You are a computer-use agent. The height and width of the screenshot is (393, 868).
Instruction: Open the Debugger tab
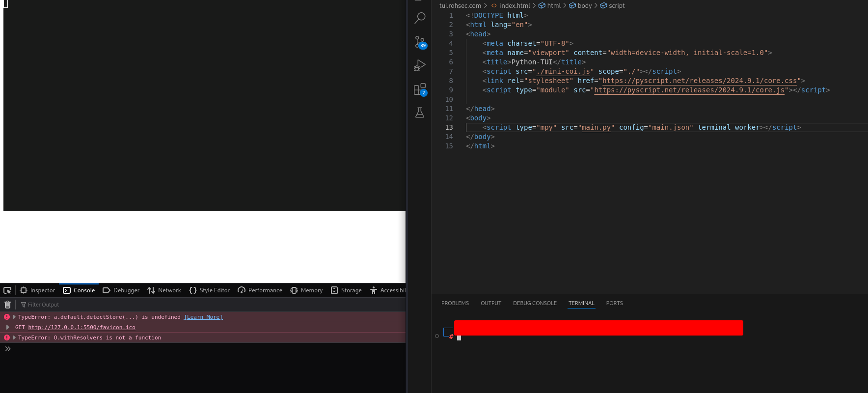pos(121,290)
